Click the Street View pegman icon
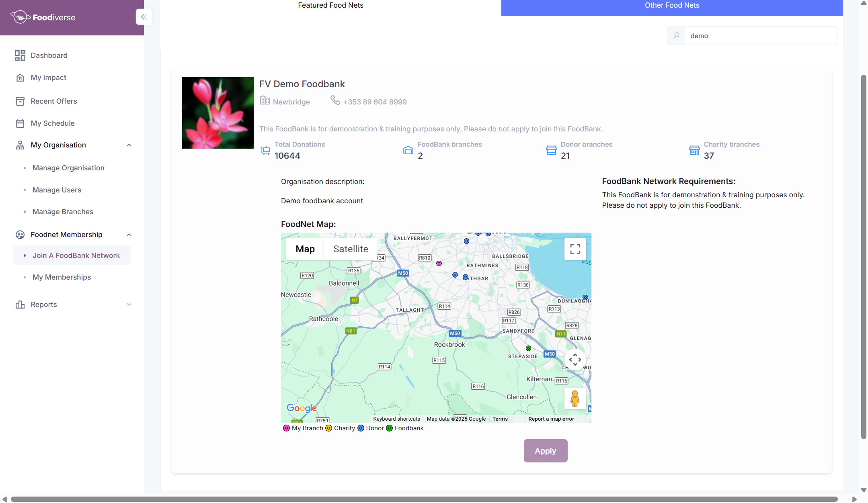Viewport: 868px width, 503px height. coord(575,399)
